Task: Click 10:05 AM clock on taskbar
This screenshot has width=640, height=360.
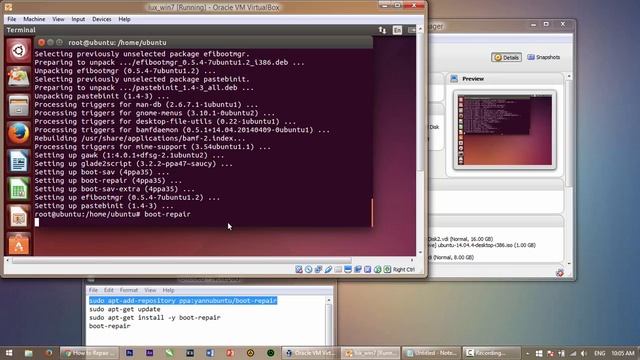Action: (623, 353)
